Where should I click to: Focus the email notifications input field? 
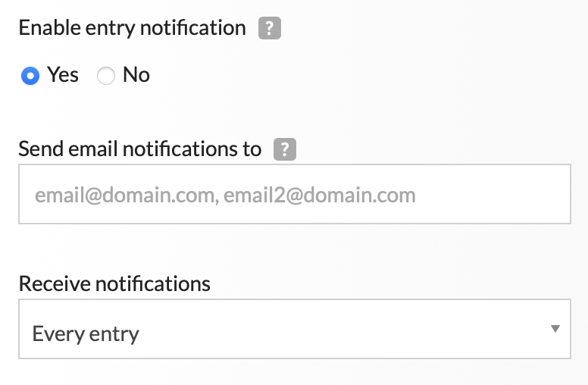[294, 195]
